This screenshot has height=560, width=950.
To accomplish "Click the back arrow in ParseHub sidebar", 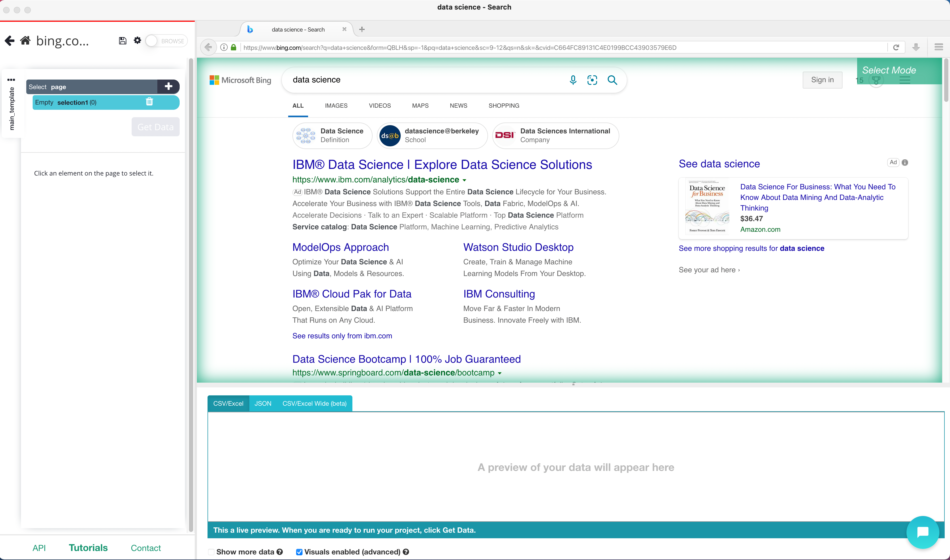I will [10, 41].
